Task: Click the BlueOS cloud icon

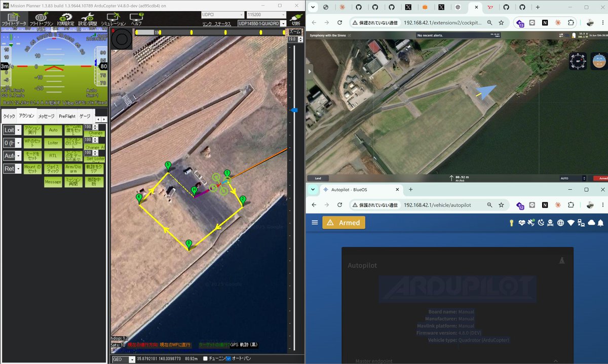Action: (x=591, y=223)
